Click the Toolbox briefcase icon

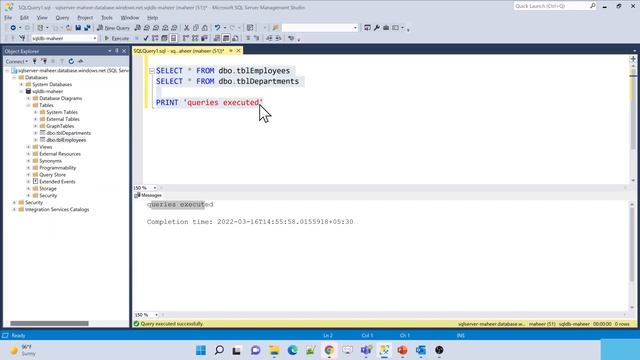[x=386, y=28]
